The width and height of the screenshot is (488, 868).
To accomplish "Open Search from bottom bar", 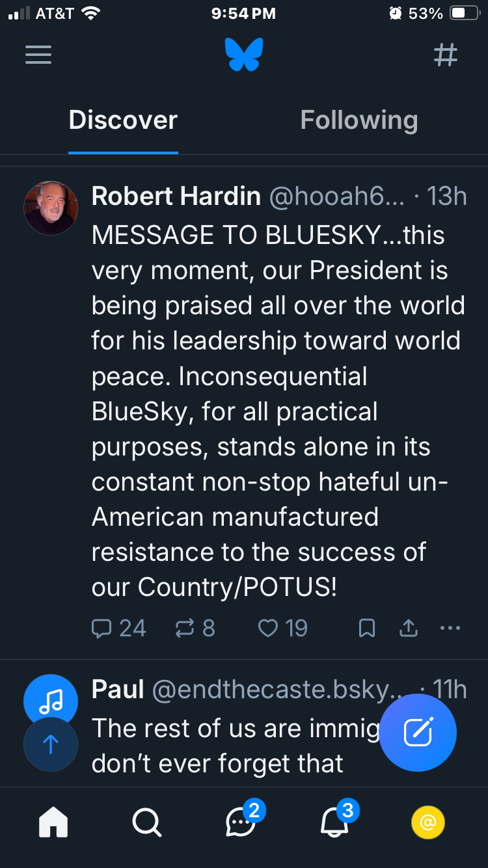I will [x=147, y=823].
